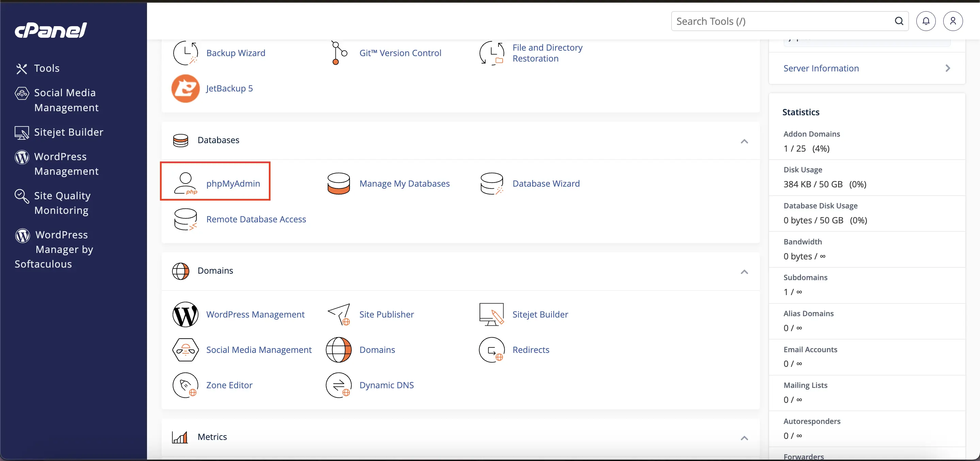Click the Metrics section chart icon

tap(180, 437)
